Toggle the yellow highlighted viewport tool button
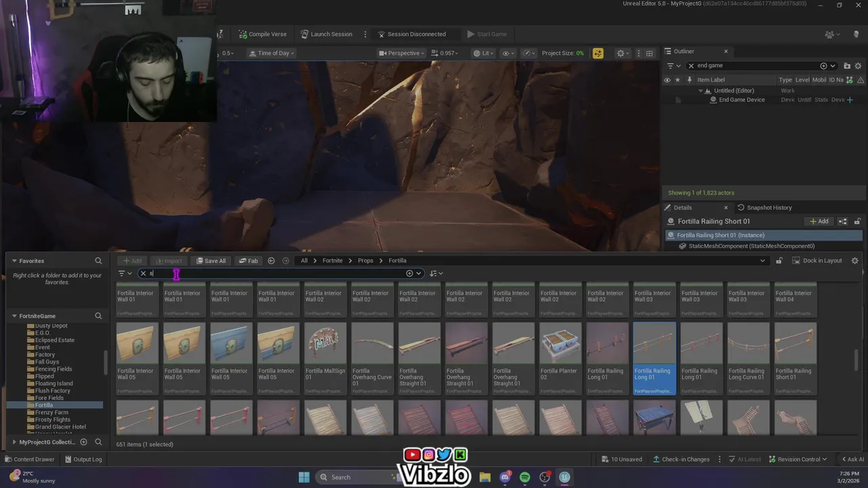Image resolution: width=868 pixels, height=488 pixels. click(x=597, y=53)
